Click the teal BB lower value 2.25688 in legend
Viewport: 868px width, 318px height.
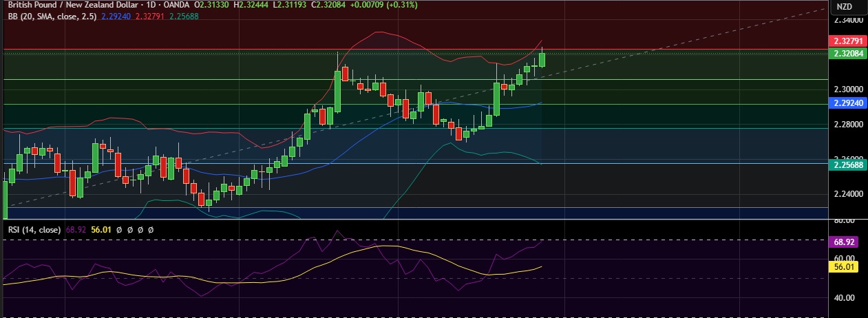[184, 16]
